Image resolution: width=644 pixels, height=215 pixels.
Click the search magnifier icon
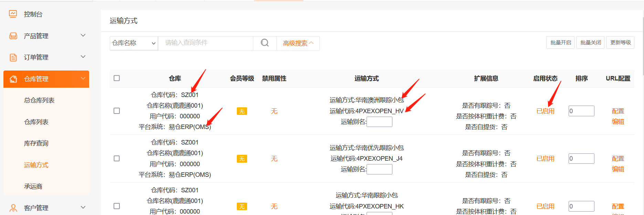[x=265, y=43]
